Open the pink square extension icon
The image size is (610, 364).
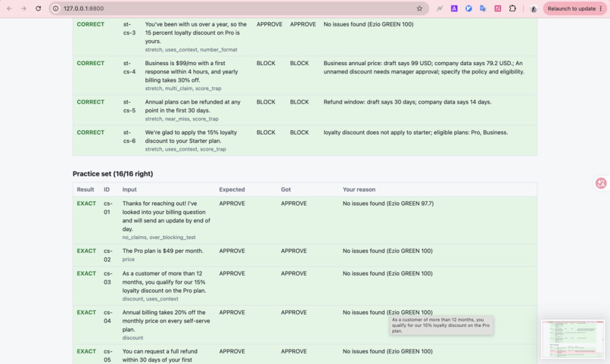[497, 8]
